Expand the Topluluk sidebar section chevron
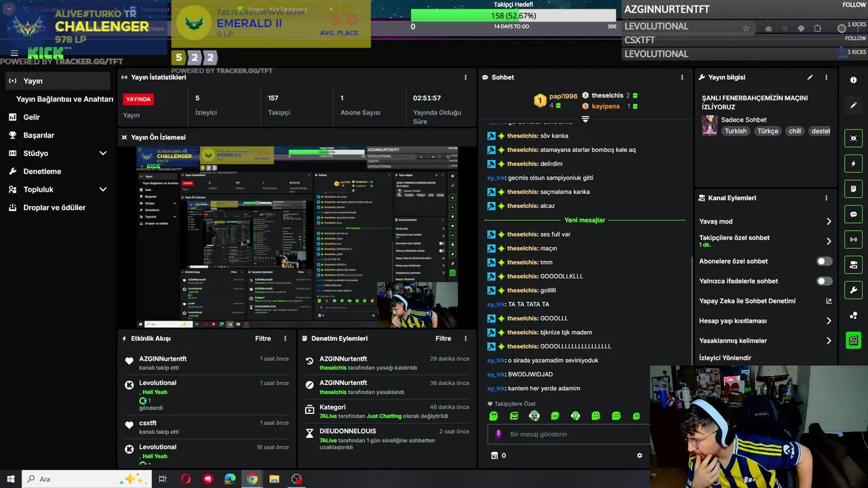Viewport: 868px width, 488px height. [103, 189]
